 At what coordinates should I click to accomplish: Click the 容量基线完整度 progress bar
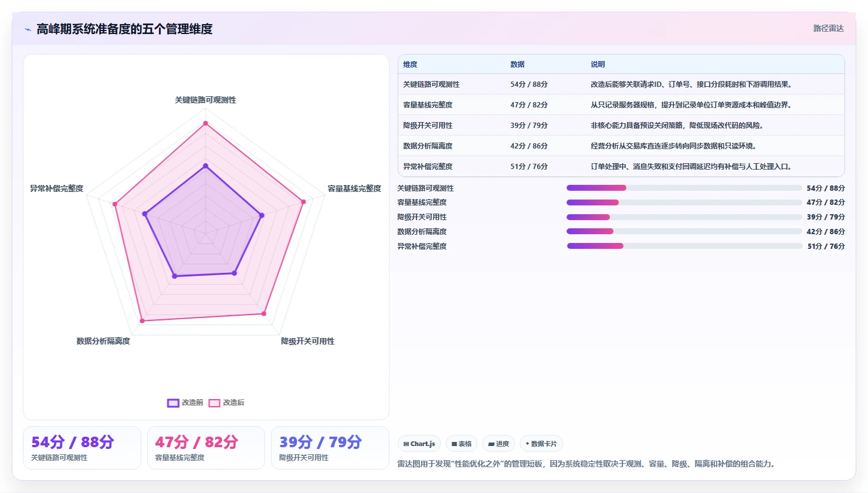(x=684, y=202)
